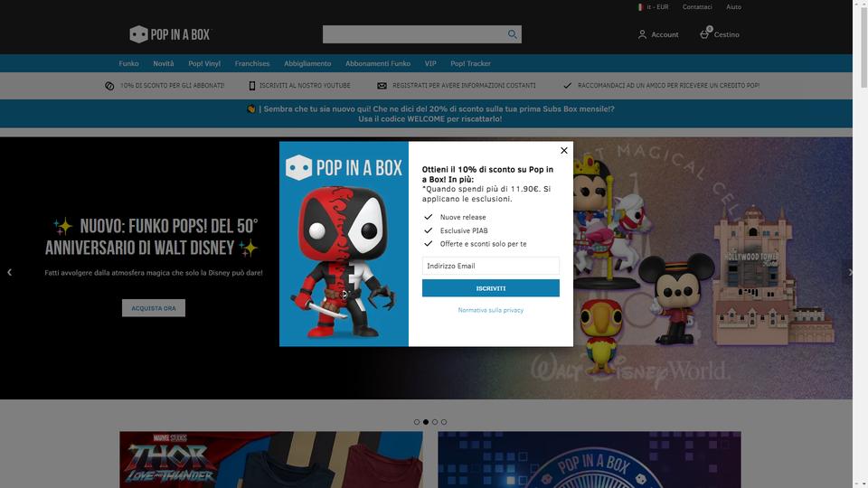This screenshot has width=868, height=488.
Task: Open the Pop In A Box badge banner
Action: 589,460
